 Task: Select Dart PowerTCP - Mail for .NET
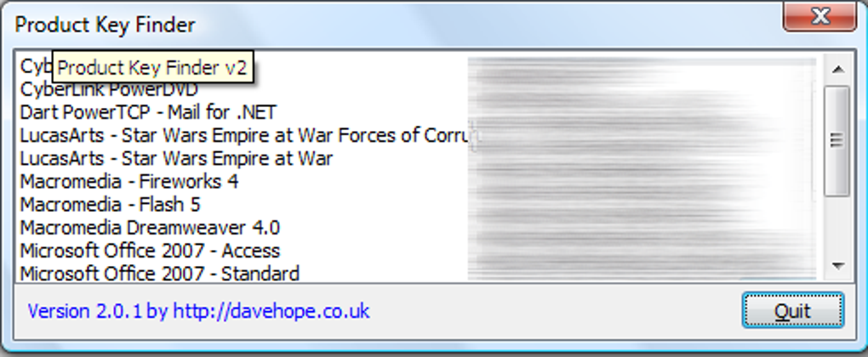(x=148, y=112)
